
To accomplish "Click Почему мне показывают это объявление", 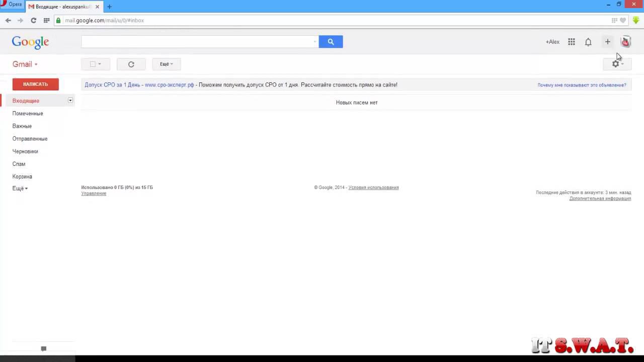I will tap(582, 85).
